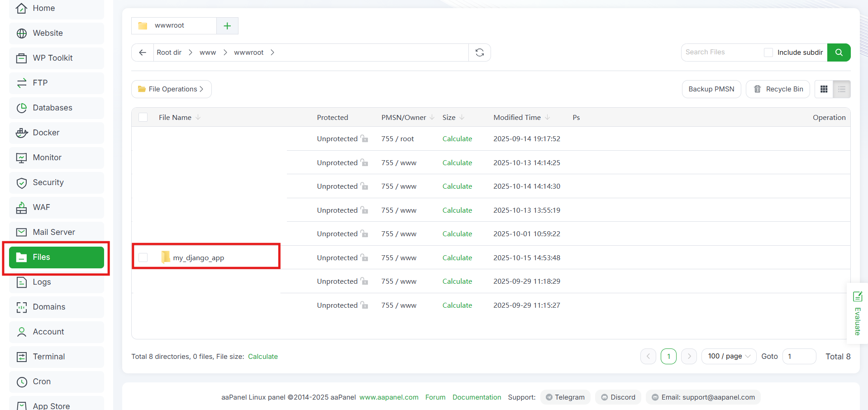Click lock icon on 755 / root row
This screenshot has height=410, width=868.
click(x=364, y=138)
